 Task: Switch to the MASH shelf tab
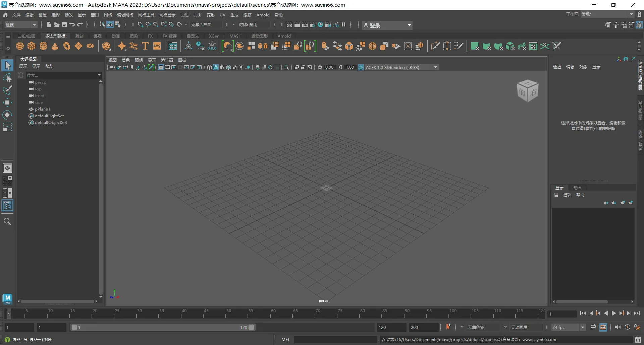(x=235, y=36)
